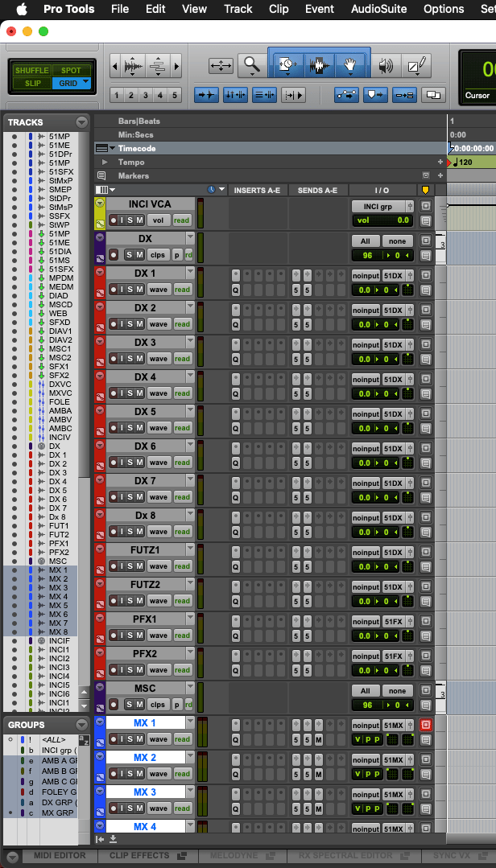The width and height of the screenshot is (496, 868).
Task: Click the Zoom Toggle horizontal arrows icon
Action: [221, 66]
